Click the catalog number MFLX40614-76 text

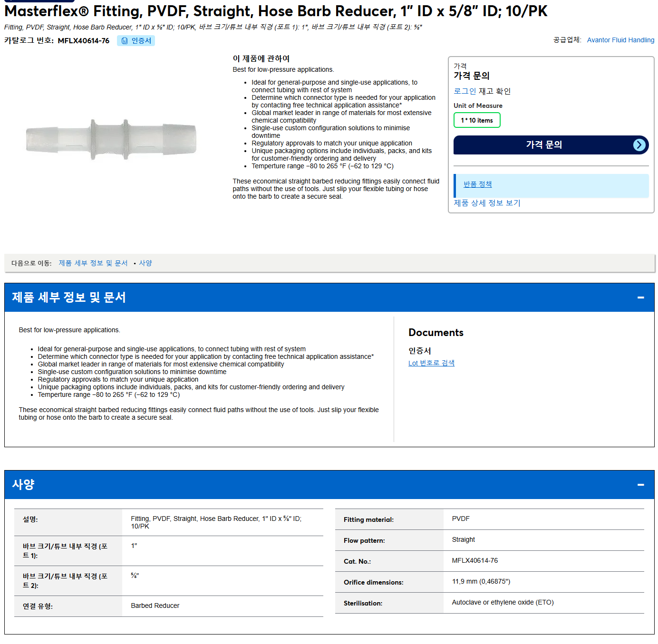[83, 41]
